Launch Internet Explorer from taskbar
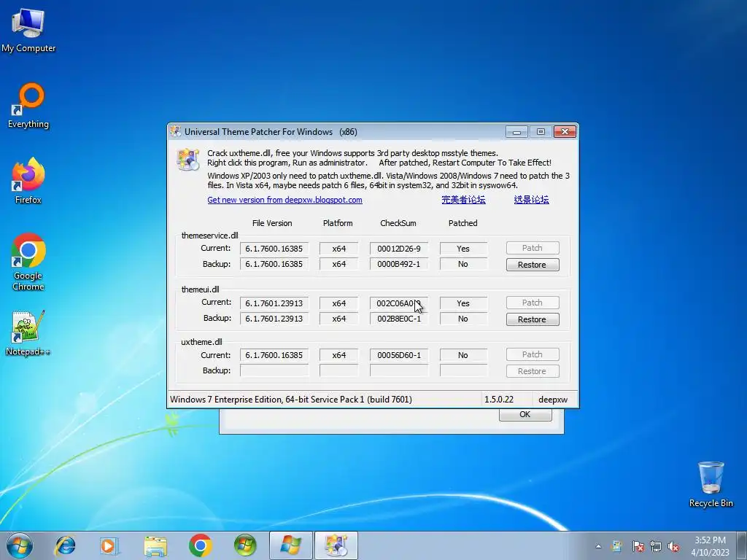Image resolution: width=747 pixels, height=560 pixels. pyautogui.click(x=65, y=545)
